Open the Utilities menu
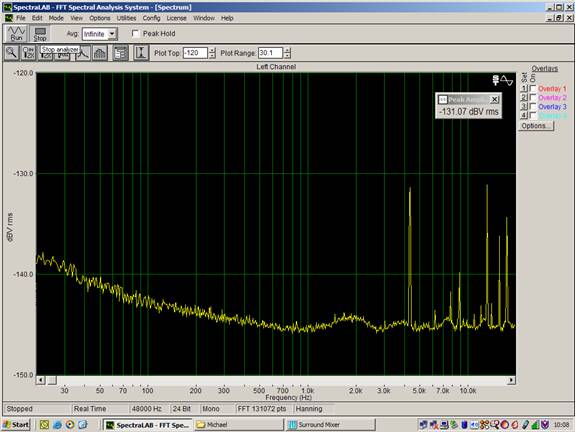The image size is (575, 432). point(126,18)
